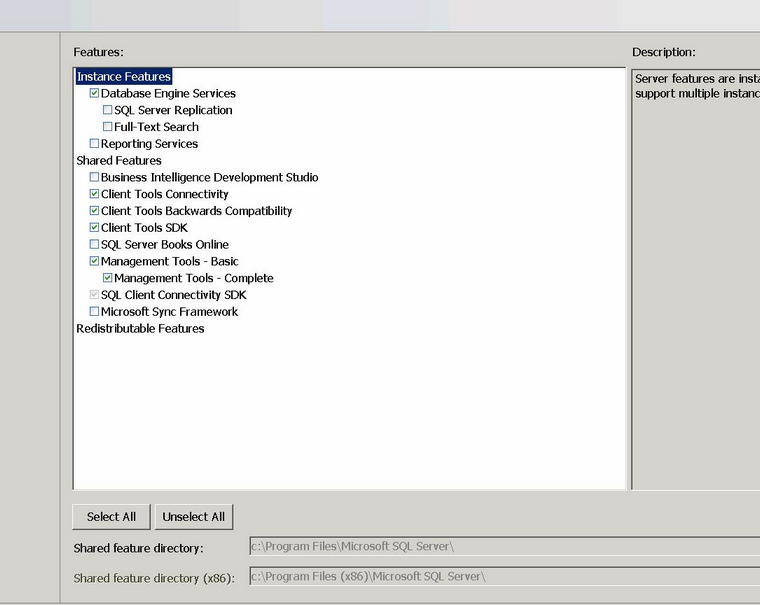Image resolution: width=760 pixels, height=605 pixels.
Task: Click the Shared feature directory (x86) field
Action: tap(505, 577)
